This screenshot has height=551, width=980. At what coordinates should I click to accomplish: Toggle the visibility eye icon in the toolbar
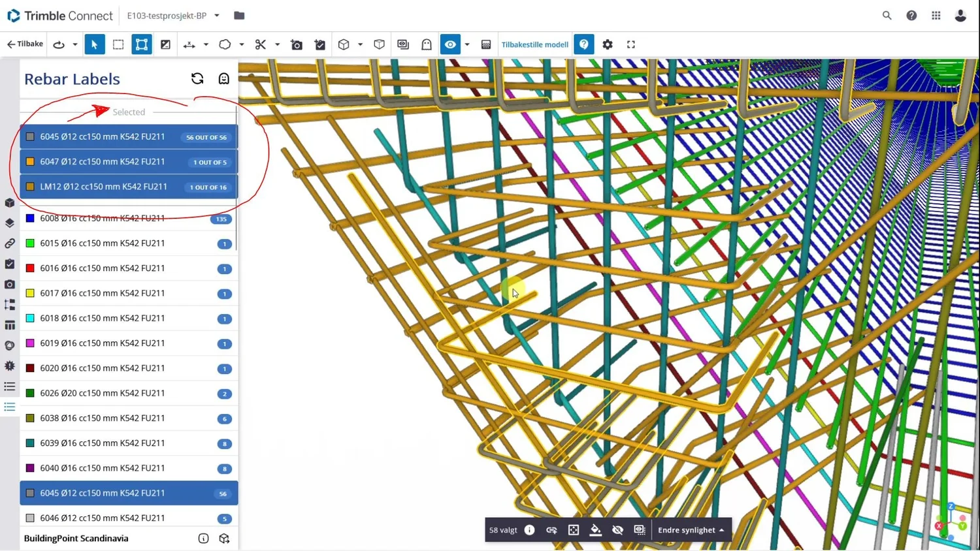click(x=450, y=44)
